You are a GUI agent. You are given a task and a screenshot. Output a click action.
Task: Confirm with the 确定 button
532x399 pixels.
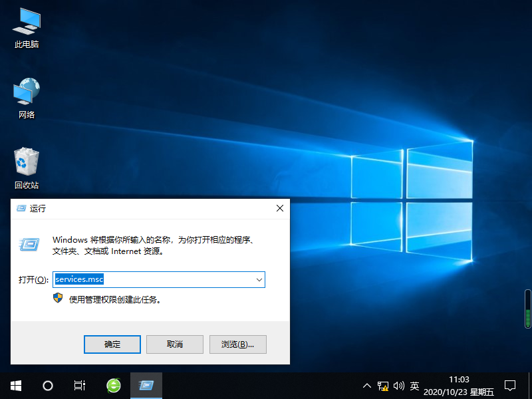112,344
